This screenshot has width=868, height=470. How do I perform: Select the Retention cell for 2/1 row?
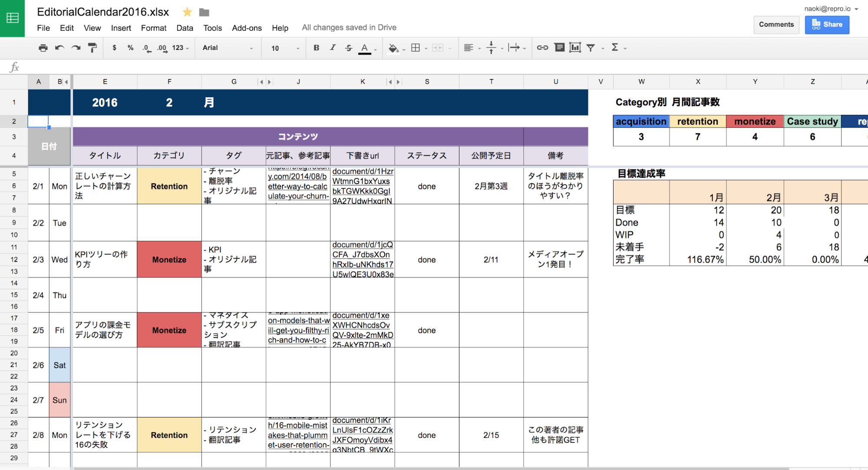(169, 186)
